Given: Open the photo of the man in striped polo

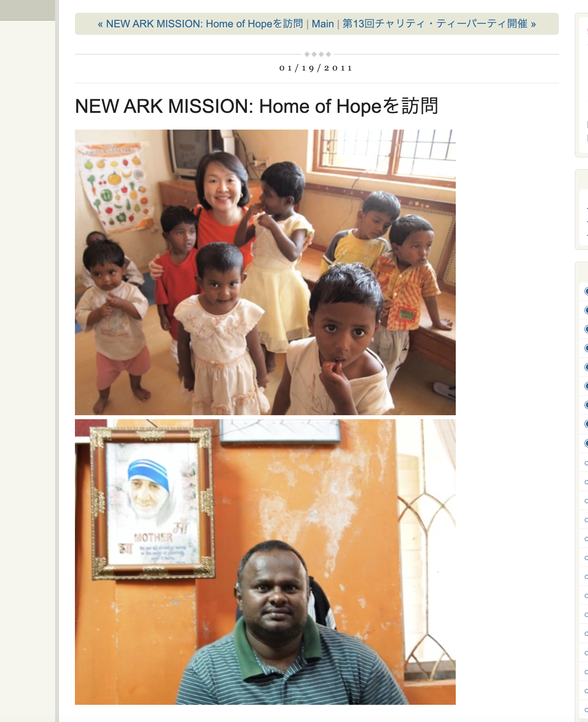Looking at the screenshot, I should [x=265, y=562].
